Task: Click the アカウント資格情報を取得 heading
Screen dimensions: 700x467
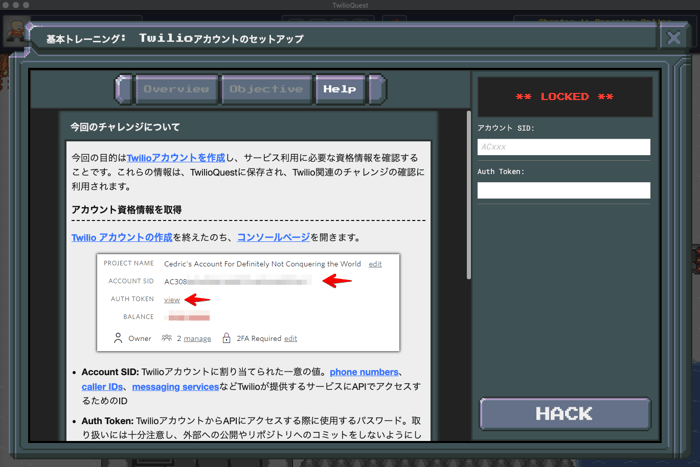Action: coord(126,210)
